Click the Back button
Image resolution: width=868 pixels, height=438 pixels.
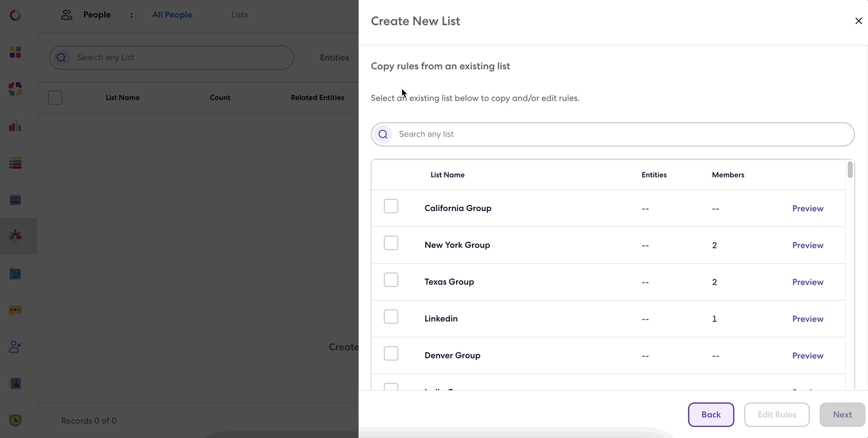pyautogui.click(x=711, y=415)
